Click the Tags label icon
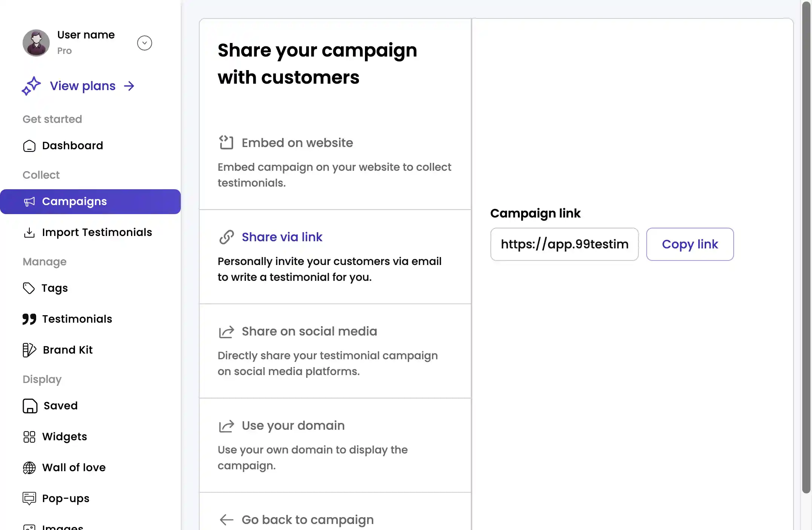The width and height of the screenshot is (812, 530). coord(29,288)
